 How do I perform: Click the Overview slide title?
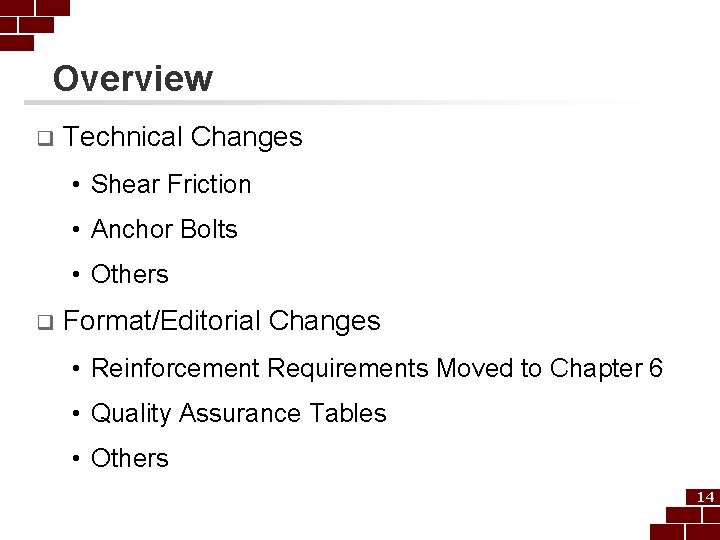tap(133, 79)
